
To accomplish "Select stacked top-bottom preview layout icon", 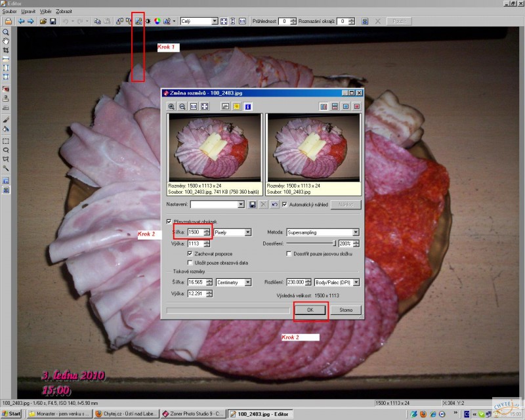I will 335,106.
